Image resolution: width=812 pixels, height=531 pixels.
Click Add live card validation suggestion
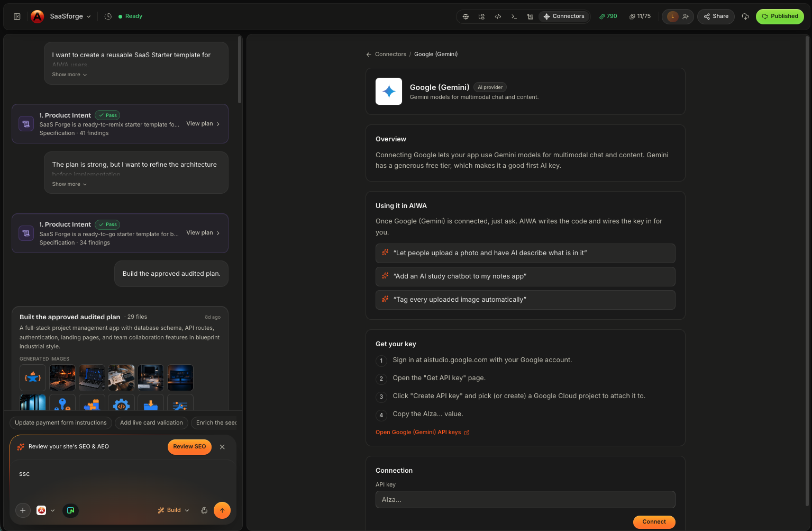click(x=151, y=423)
